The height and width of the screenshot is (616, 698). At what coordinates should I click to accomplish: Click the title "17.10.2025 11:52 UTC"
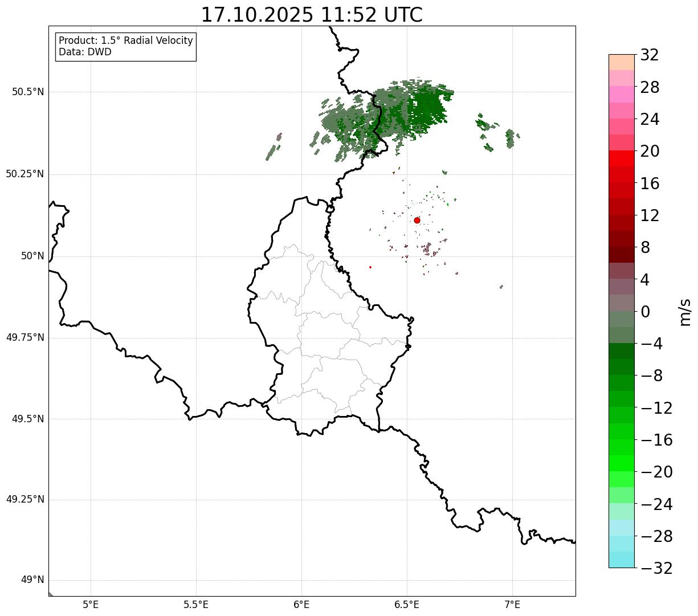312,15
